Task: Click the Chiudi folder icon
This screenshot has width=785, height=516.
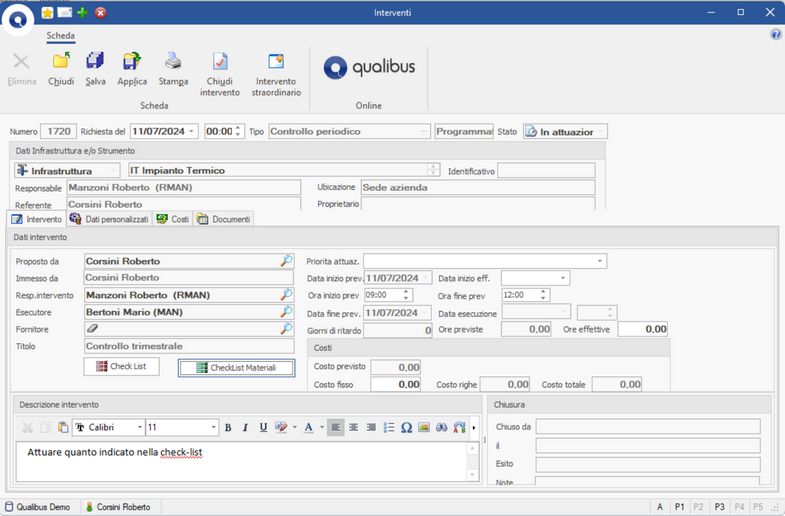Action: point(61,61)
